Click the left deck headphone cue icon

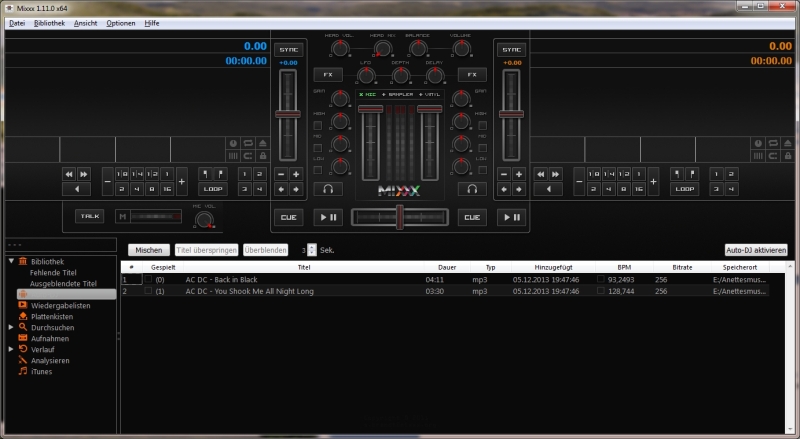coord(328,188)
